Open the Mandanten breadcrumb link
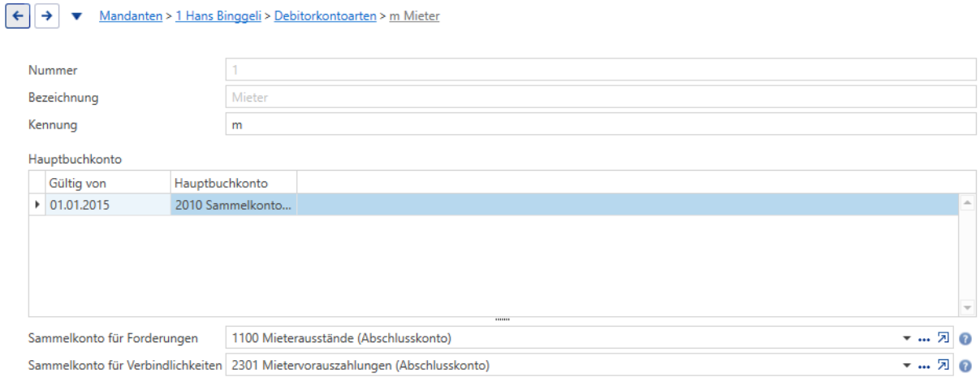Screen dimensions: 980x378 (131, 15)
